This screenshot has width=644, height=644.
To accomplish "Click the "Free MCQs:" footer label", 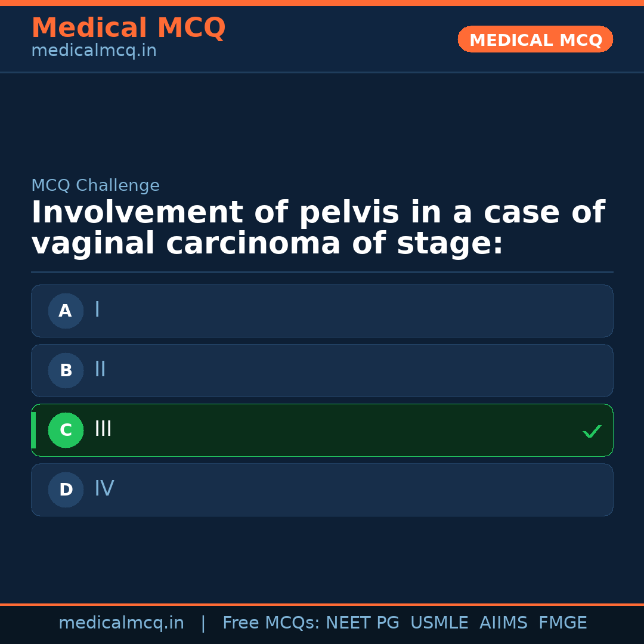I will [271, 623].
